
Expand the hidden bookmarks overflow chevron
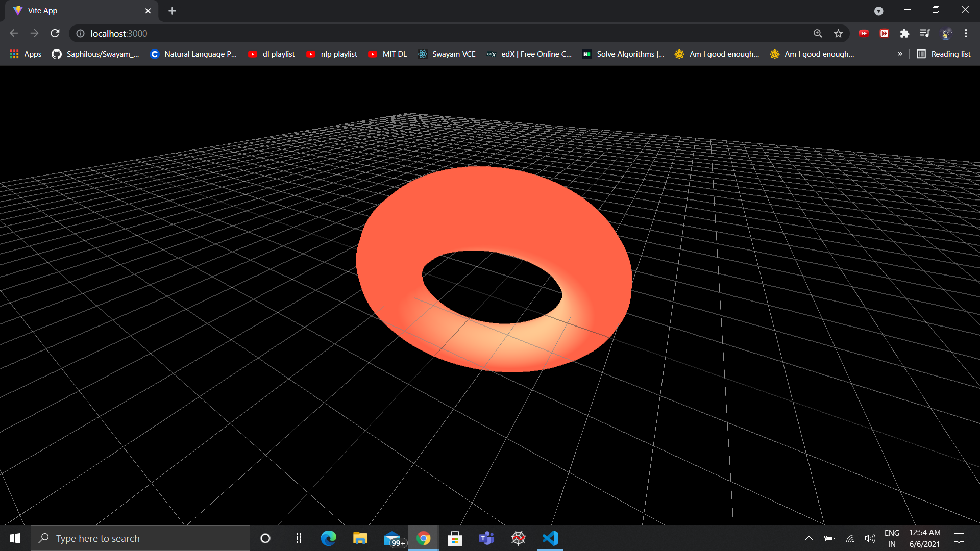(x=900, y=54)
